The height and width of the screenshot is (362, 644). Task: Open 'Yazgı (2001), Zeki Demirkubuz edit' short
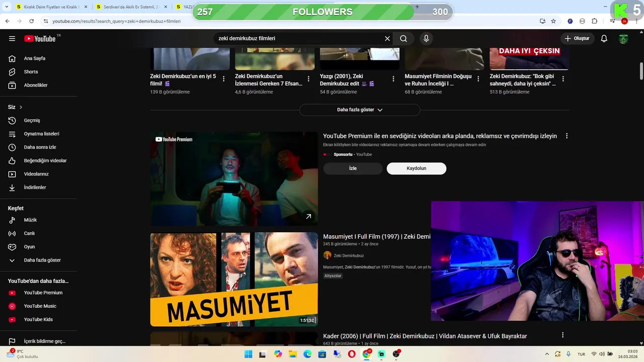click(348, 80)
